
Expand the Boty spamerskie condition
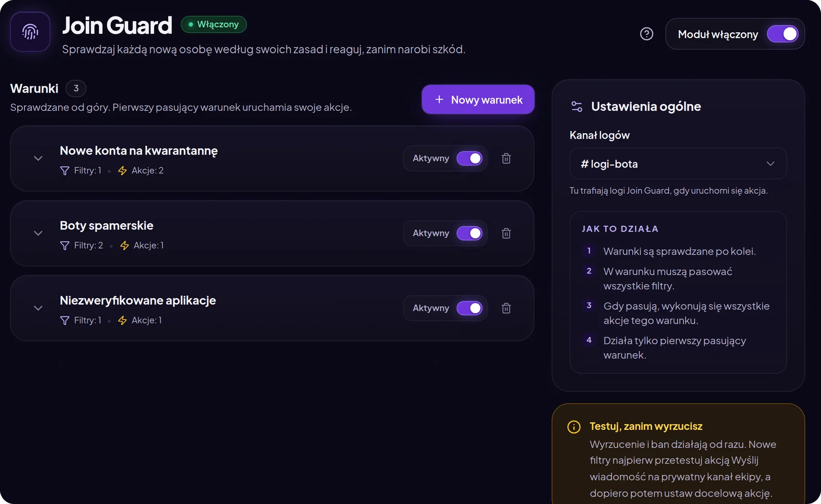point(38,233)
